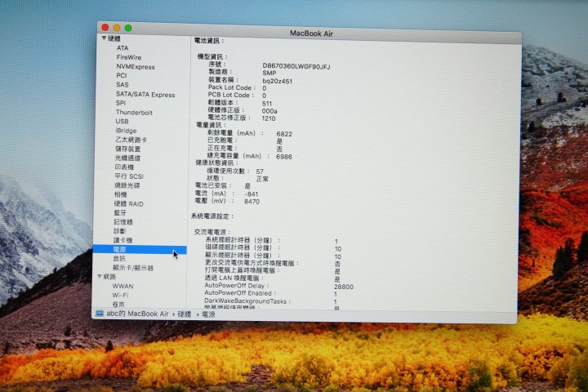
Task: Select the highlighted 電源 power entry
Action: point(140,249)
